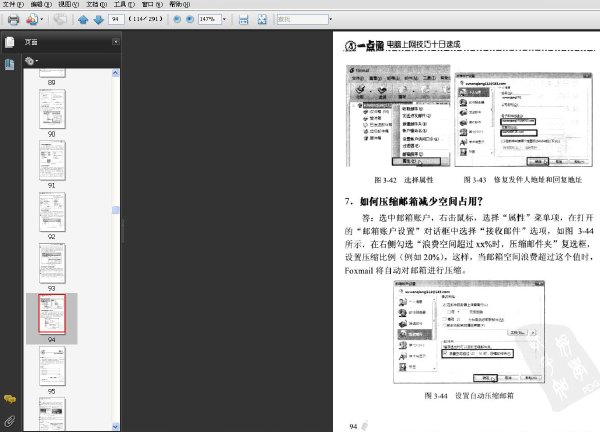Open the 文档 (Document) menu
The height and width of the screenshot is (432, 600).
(96, 4)
